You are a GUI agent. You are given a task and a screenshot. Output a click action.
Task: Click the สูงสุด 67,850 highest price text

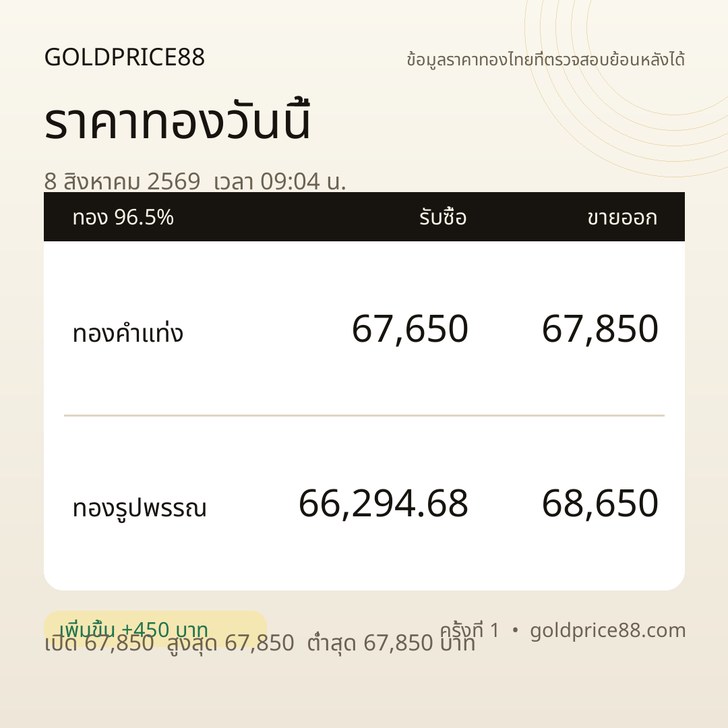point(231,643)
